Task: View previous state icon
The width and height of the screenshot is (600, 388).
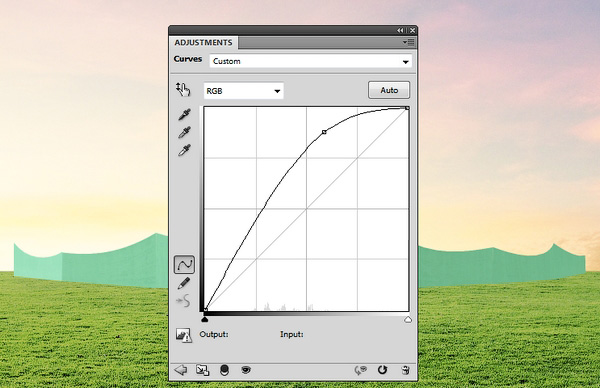Action: tap(361, 370)
